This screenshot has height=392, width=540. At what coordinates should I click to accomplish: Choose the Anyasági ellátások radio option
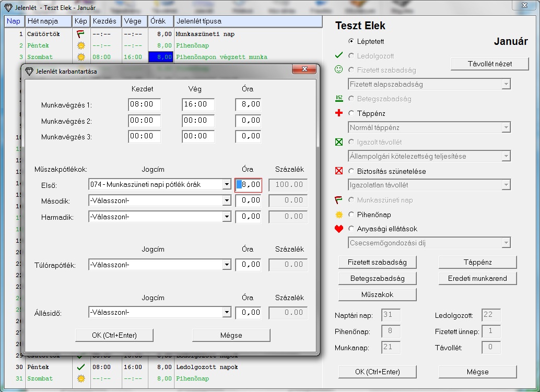[351, 229]
